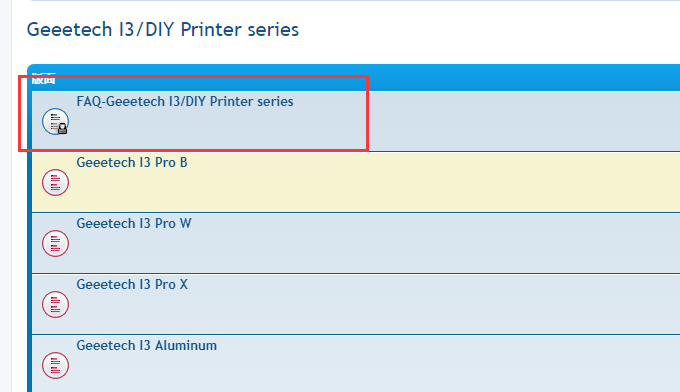Go to the Geeetech I3 Pro W forum
The width and height of the screenshot is (680, 392).
click(134, 224)
